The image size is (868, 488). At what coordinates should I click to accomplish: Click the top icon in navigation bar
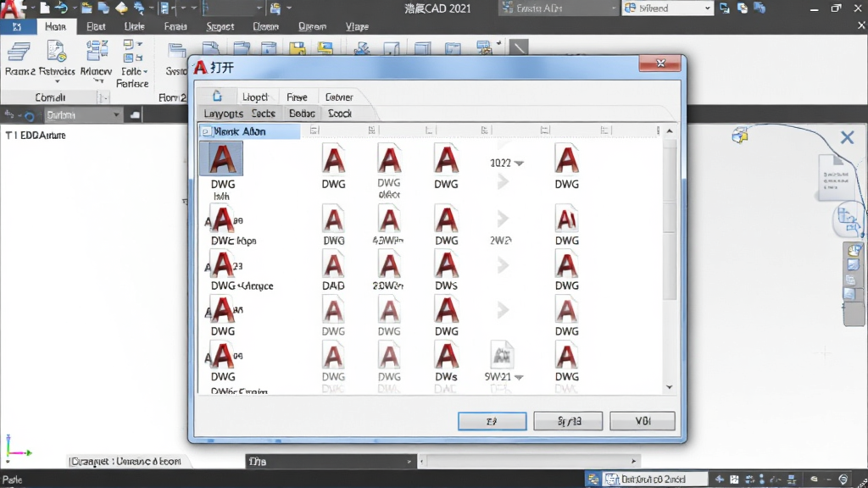[854, 251]
